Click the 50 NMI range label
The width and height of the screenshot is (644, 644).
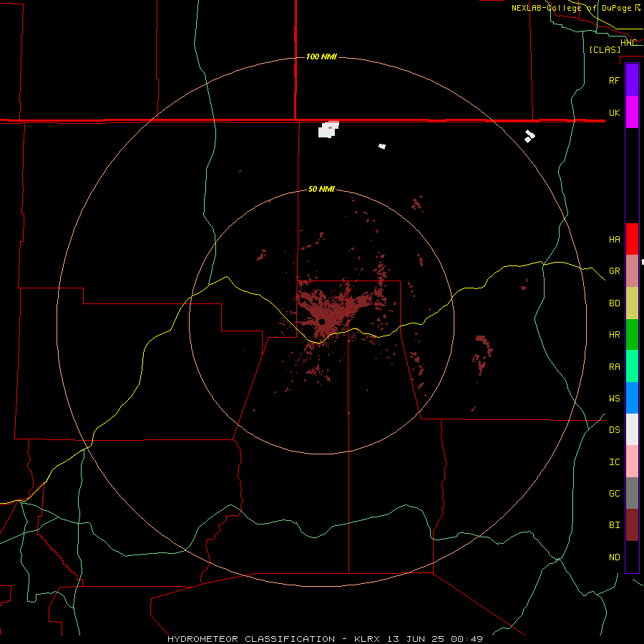coord(321,189)
